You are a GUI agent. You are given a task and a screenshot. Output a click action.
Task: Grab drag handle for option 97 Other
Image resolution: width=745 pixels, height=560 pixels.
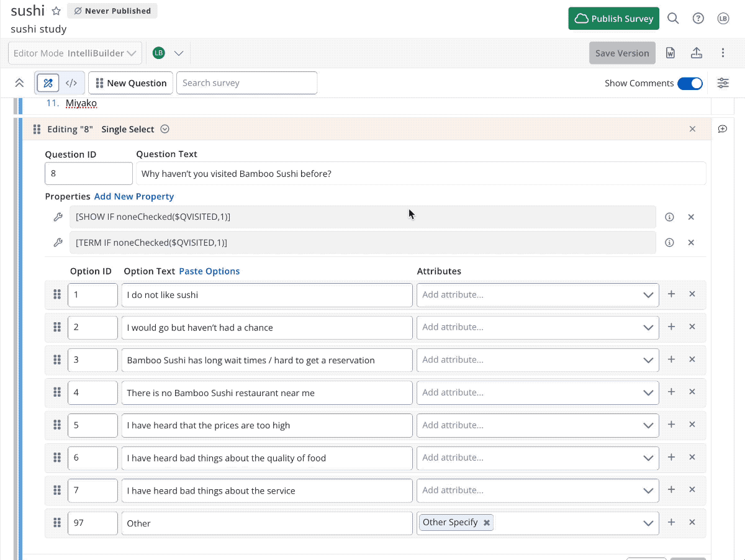[x=56, y=523]
